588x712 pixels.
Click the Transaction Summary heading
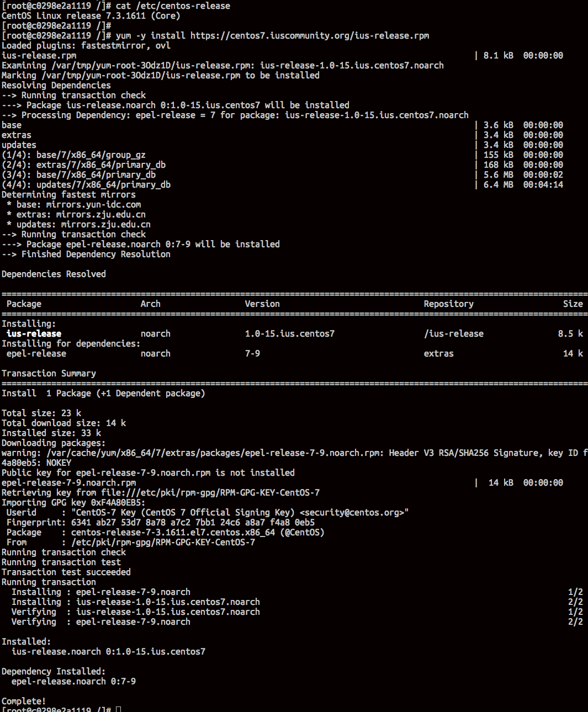click(x=49, y=373)
